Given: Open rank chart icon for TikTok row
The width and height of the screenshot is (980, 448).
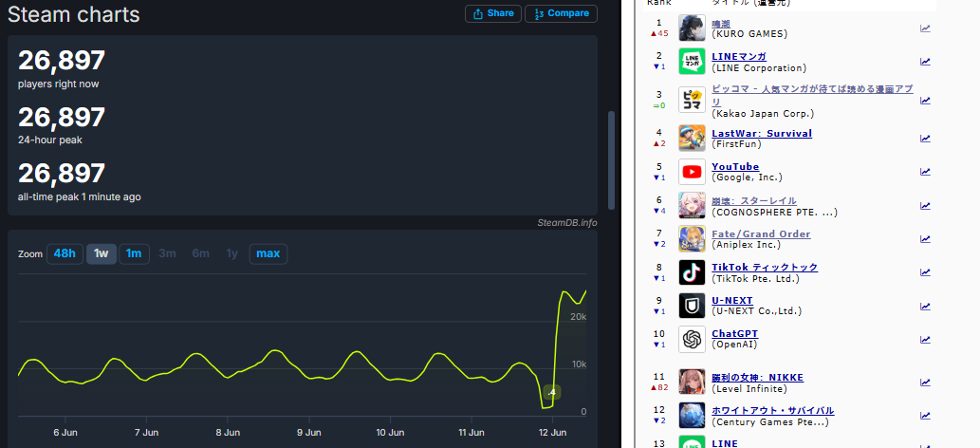Looking at the screenshot, I should pyautogui.click(x=925, y=272).
